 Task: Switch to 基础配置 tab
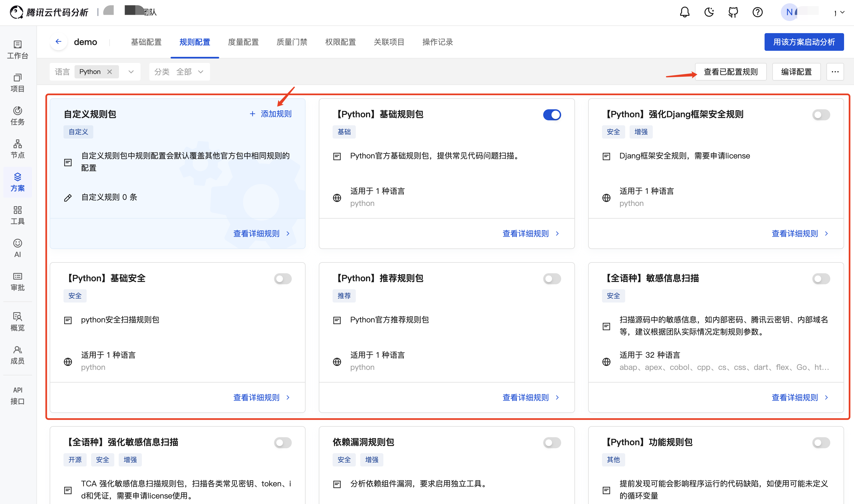(146, 42)
